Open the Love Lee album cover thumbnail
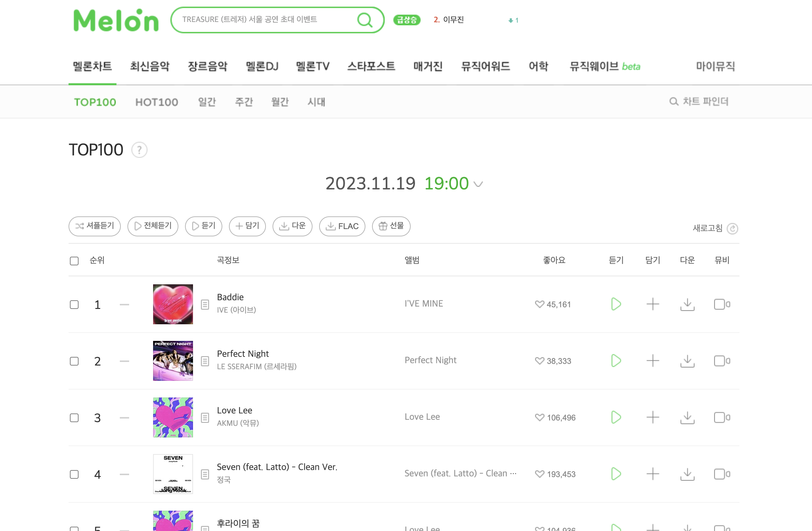812x531 pixels. tap(173, 417)
